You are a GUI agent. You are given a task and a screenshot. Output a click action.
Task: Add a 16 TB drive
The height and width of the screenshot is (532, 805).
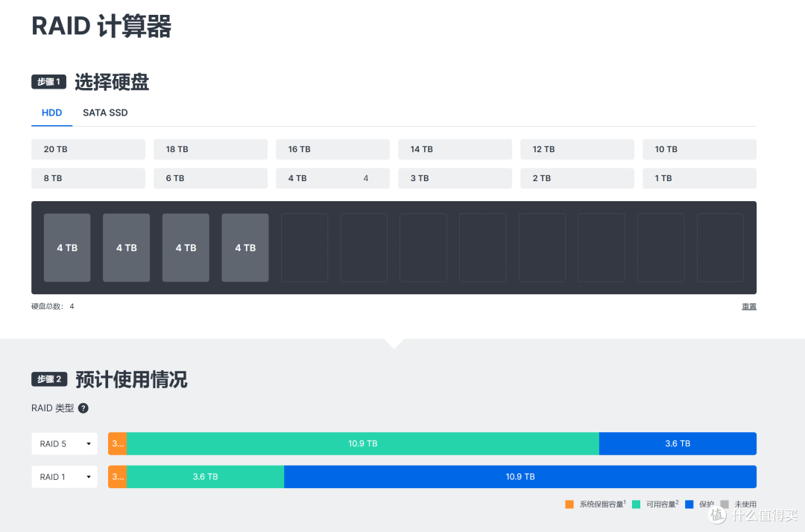coord(332,149)
